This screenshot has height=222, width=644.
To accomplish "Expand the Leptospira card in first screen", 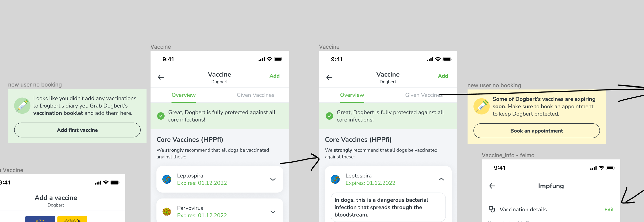I will coord(273,179).
